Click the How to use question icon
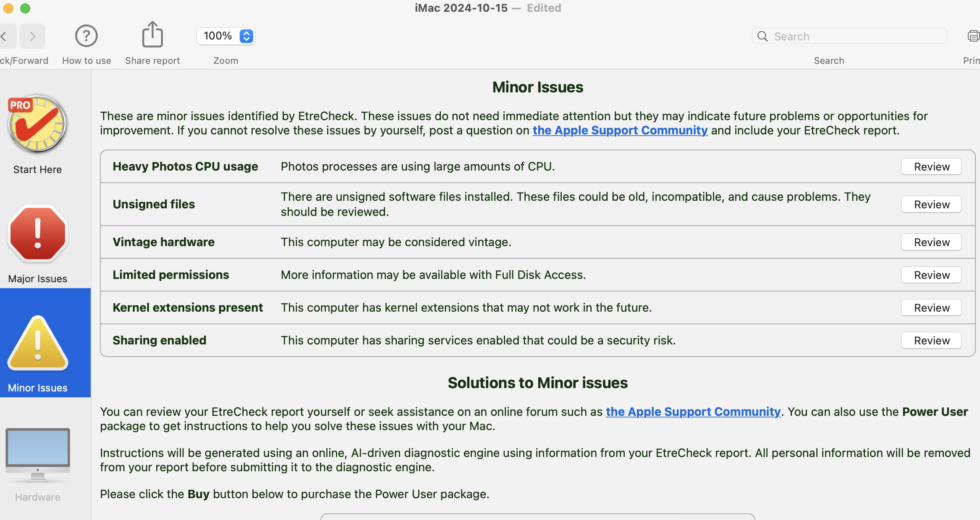Viewport: 980px width, 520px height. click(x=86, y=36)
